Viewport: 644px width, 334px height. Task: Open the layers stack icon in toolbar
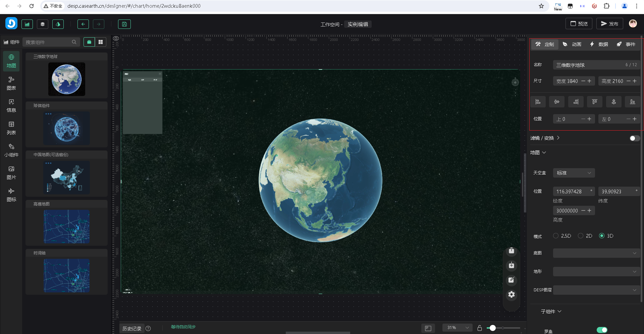43,24
